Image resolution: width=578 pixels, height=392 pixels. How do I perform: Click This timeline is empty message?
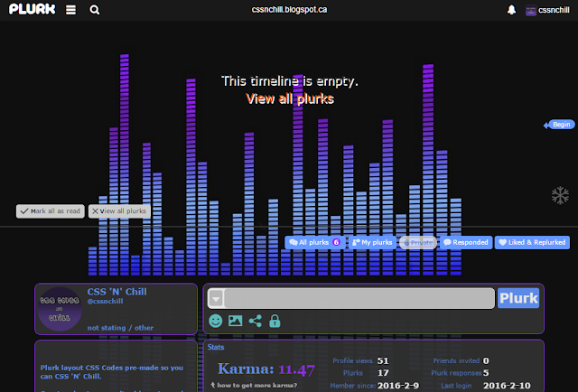[290, 81]
